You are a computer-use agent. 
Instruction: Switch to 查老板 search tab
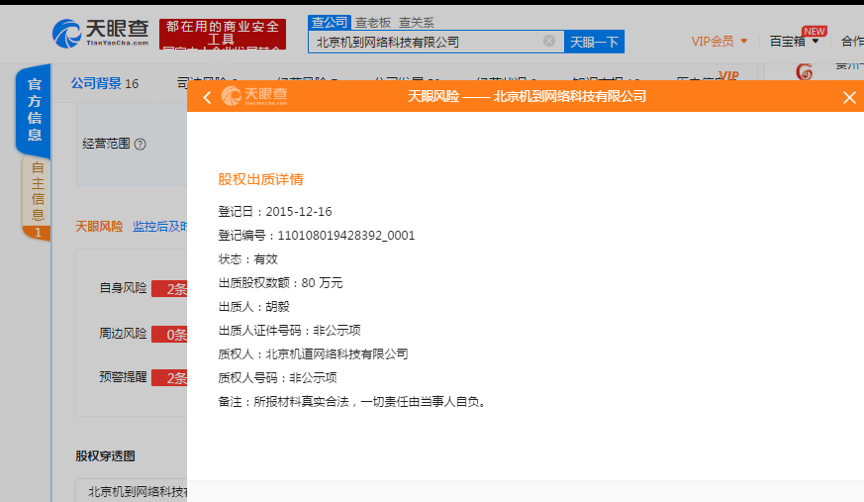tap(373, 23)
